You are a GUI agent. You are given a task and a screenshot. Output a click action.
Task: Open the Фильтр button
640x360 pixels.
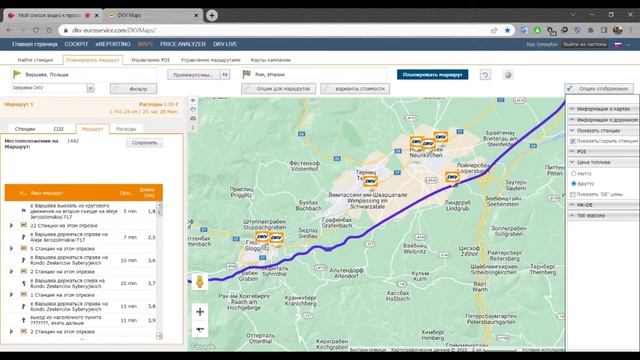click(x=133, y=89)
